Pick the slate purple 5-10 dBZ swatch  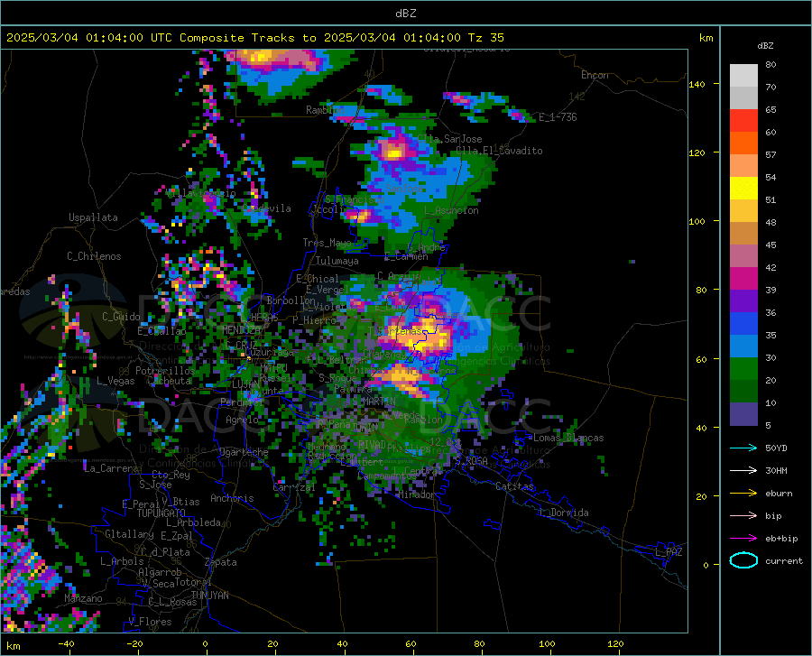tap(743, 414)
